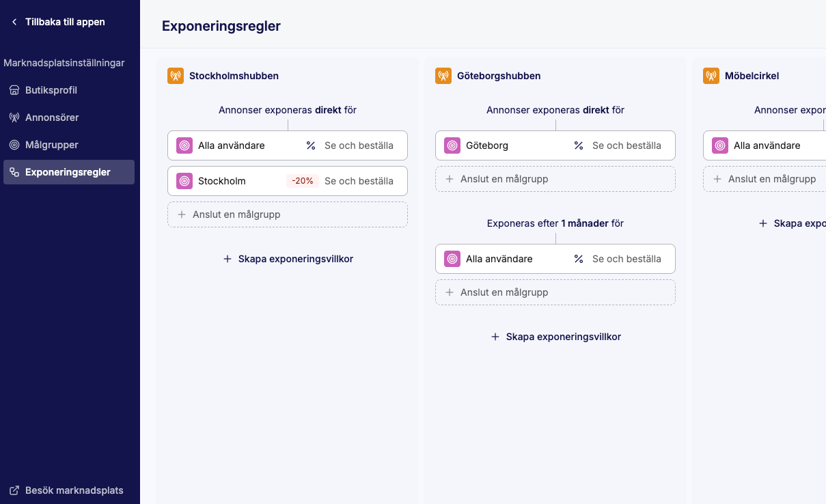This screenshot has height=504, width=826.
Task: Click Skapa exponeringsvillkor under Stockholmshubben
Action: (288, 259)
